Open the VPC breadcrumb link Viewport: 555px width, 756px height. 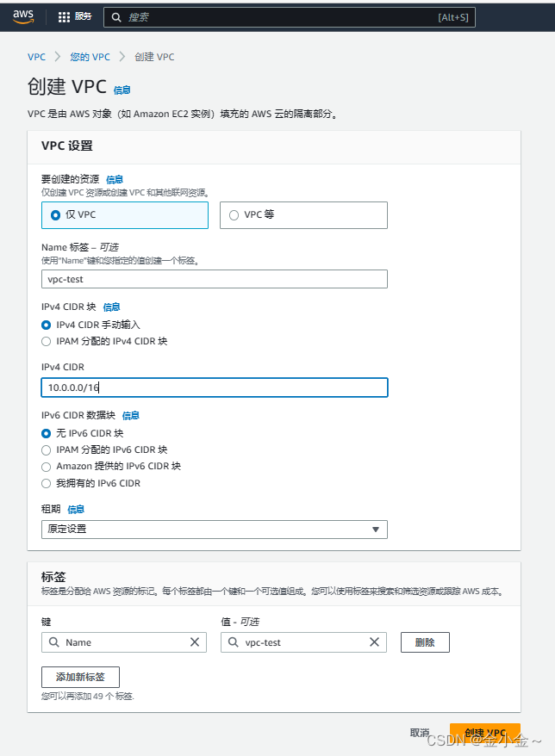point(36,56)
